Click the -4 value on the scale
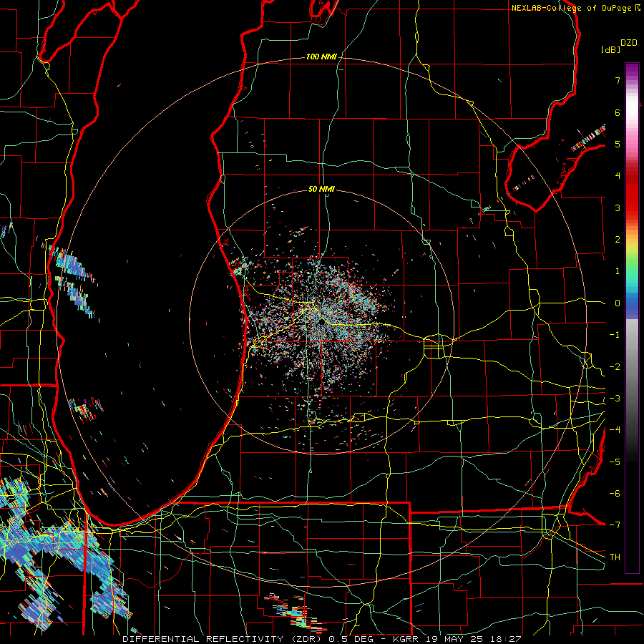Viewport: 644px width, 644px height. (615, 430)
